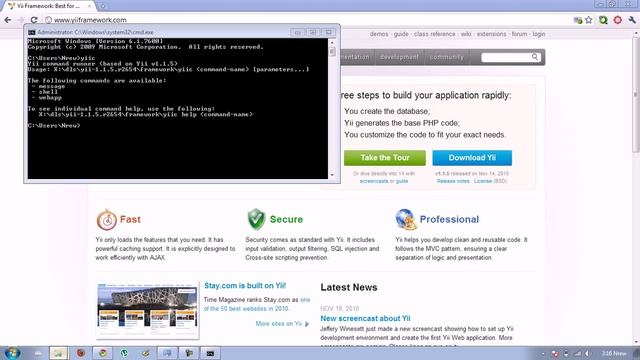Viewport: 640px width, 360px height.
Task: Click the green extension icon in toolbar
Action: coord(603,20)
